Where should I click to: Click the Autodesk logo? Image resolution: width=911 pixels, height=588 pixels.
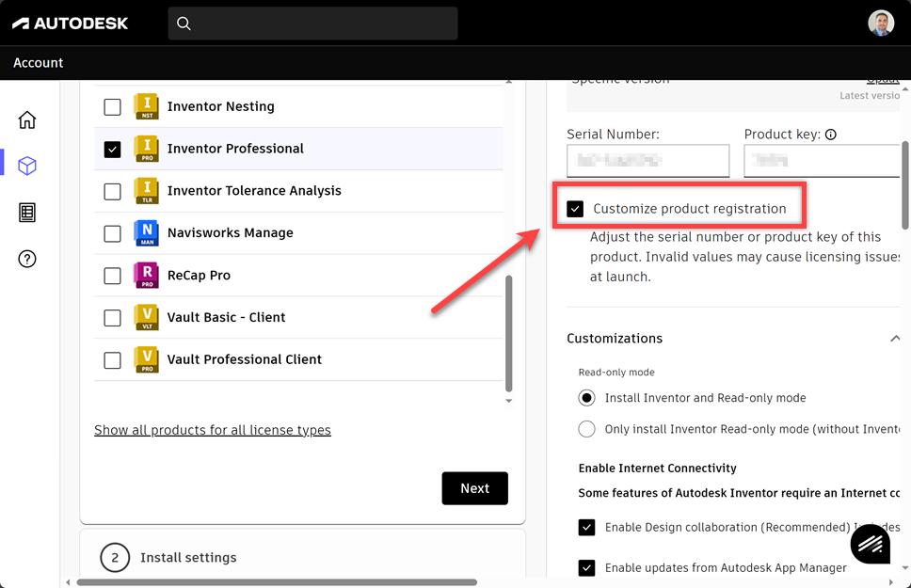point(71,24)
